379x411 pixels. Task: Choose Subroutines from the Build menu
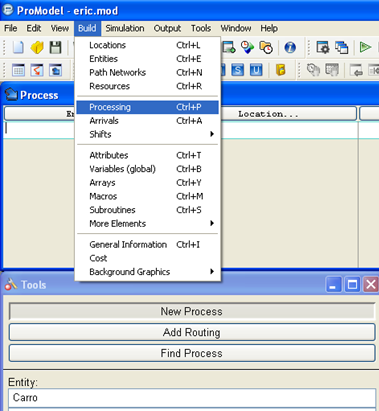click(147, 210)
